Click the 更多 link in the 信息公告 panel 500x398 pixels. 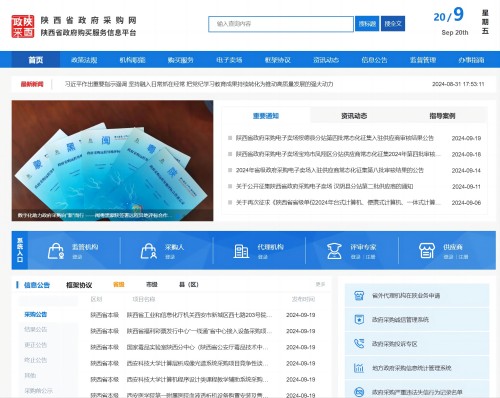[x=320, y=284]
